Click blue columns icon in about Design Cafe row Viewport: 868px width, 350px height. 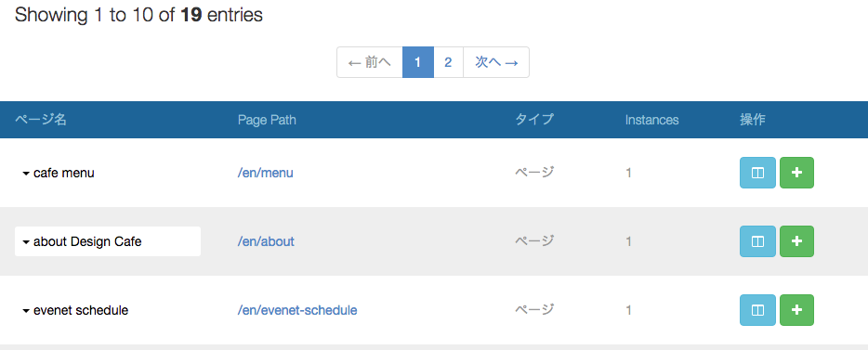point(757,241)
